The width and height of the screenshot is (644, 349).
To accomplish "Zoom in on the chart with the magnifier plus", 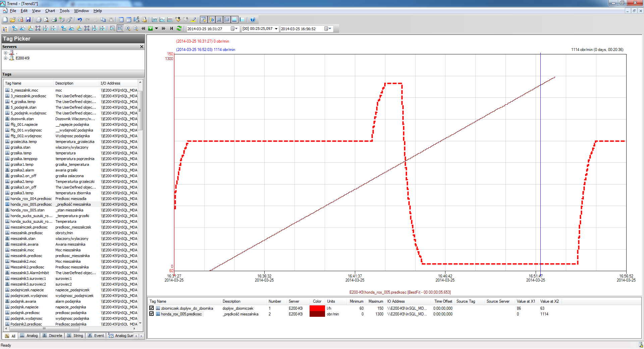I will 128,29.
